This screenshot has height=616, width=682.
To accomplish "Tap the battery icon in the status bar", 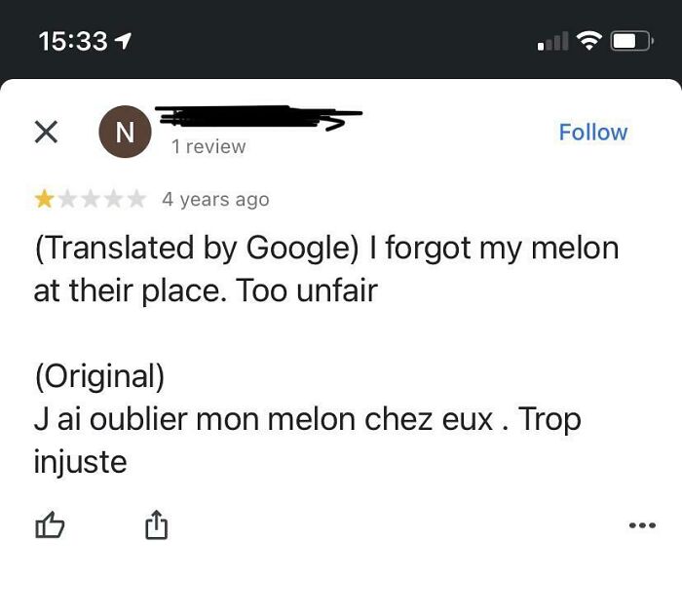I will (631, 42).
